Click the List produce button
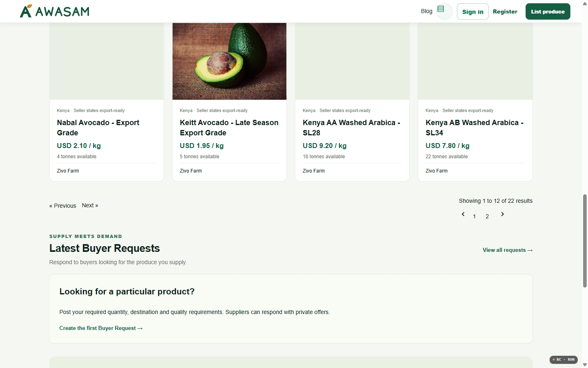Image resolution: width=588 pixels, height=368 pixels. point(548,11)
